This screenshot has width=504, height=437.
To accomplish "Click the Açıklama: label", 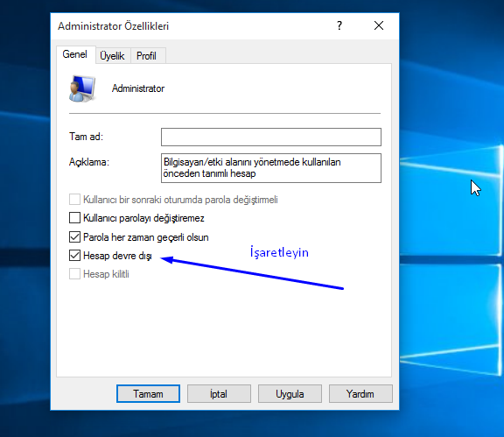I will [x=89, y=162].
